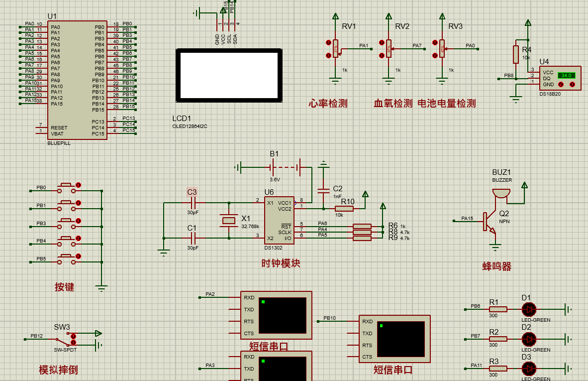This screenshot has height=381, width=588.
Task: Click the 血氧检测 label
Action: coord(393,104)
